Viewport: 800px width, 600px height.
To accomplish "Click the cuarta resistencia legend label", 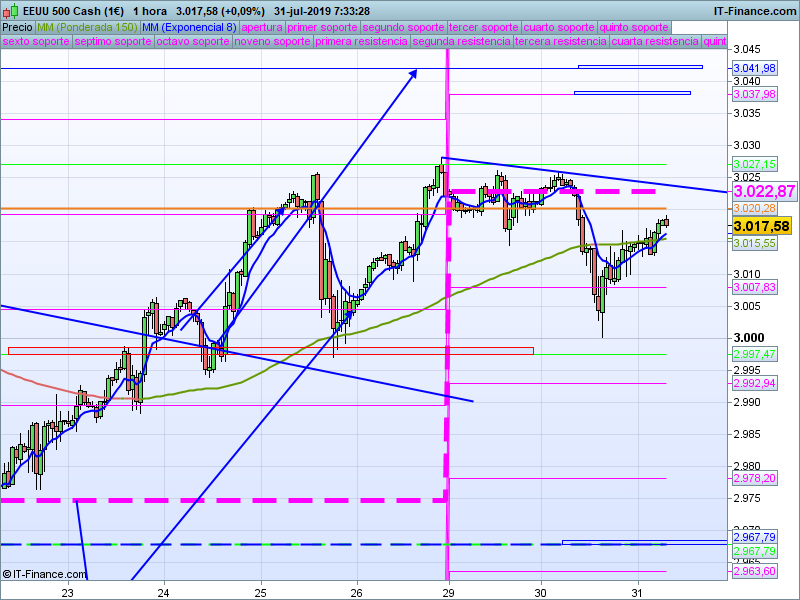I will point(655,42).
